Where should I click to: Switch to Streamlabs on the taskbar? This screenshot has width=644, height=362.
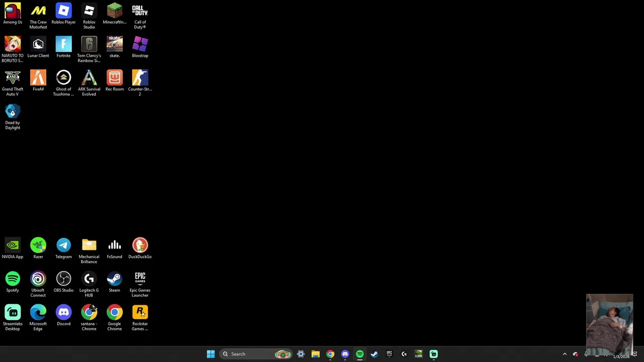(x=434, y=354)
